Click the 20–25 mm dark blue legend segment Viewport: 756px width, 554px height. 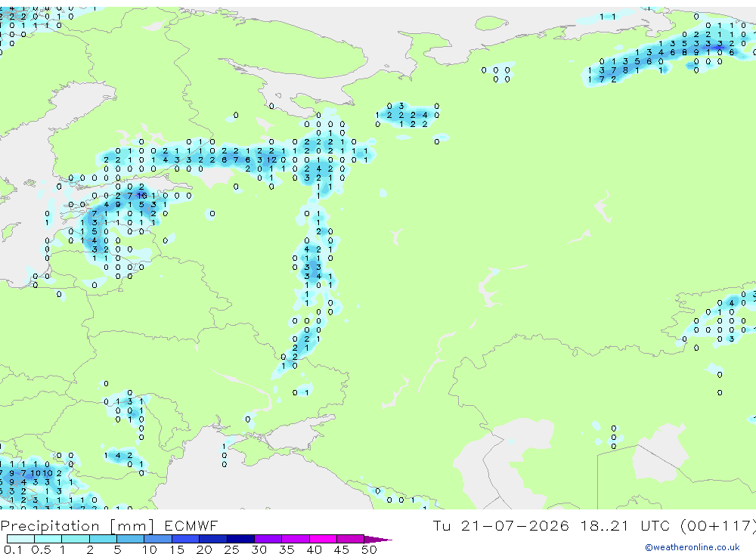[x=212, y=539]
